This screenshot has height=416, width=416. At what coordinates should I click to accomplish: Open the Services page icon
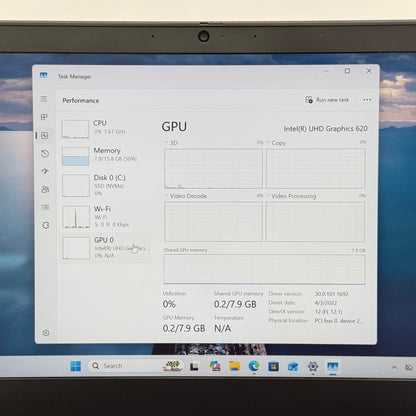pos(46,226)
